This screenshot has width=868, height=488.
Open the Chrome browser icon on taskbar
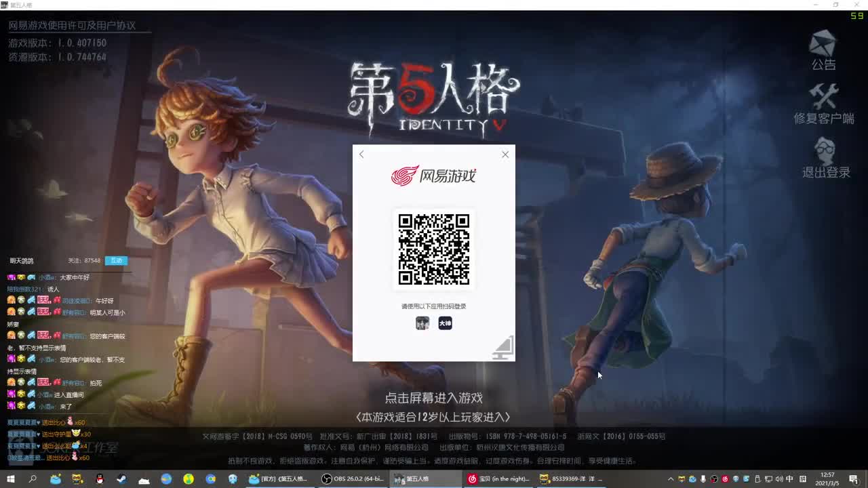(x=211, y=479)
